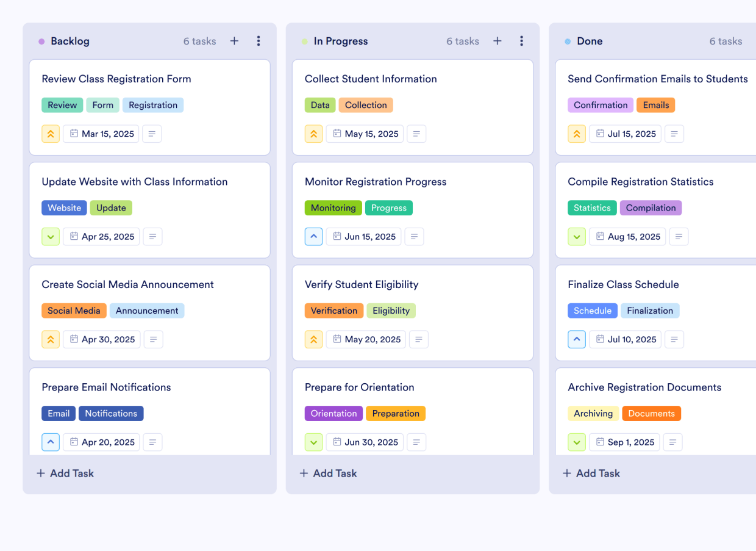
Task: Toggle the priority on Prepare Email Notifications
Action: tap(51, 442)
